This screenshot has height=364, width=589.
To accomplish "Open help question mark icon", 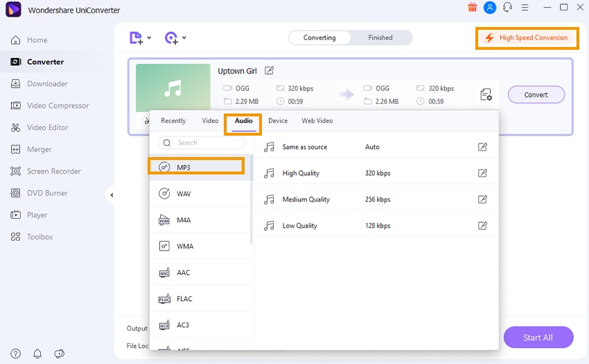I will 15,354.
